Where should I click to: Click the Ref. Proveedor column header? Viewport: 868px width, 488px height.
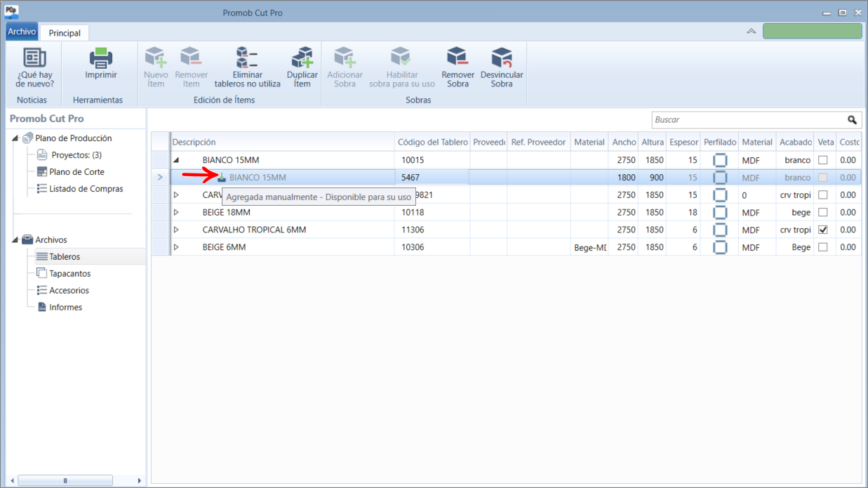pyautogui.click(x=539, y=142)
